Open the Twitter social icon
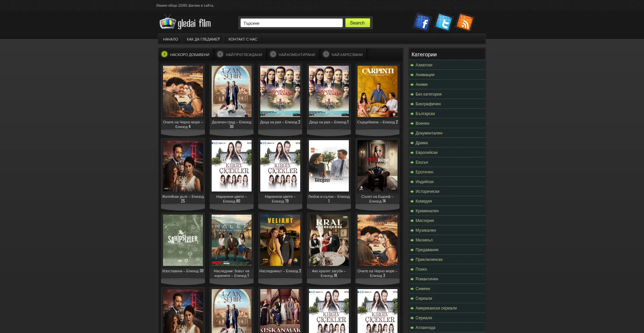 443,22
